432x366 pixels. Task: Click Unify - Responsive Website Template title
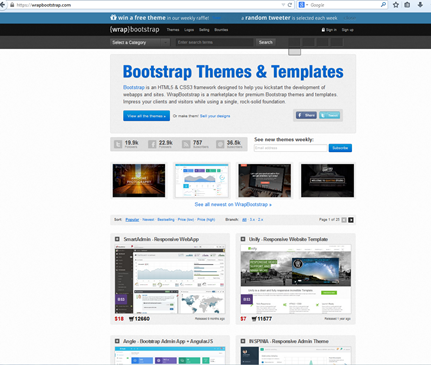click(288, 239)
